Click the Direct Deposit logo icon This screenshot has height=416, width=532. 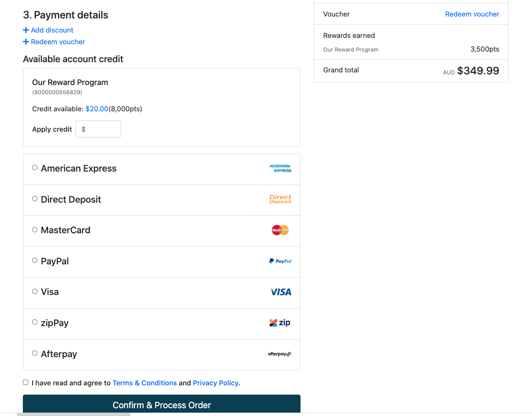coord(280,199)
